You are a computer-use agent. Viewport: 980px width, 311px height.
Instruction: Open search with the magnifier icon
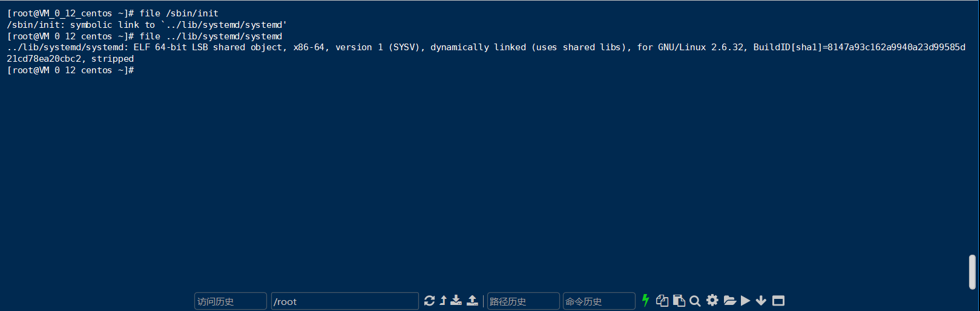695,301
